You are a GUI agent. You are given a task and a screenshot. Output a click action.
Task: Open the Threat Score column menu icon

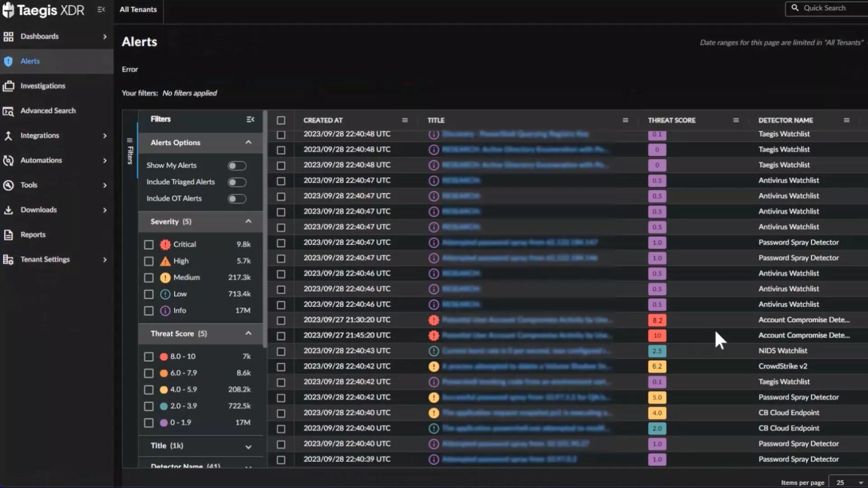click(736, 120)
